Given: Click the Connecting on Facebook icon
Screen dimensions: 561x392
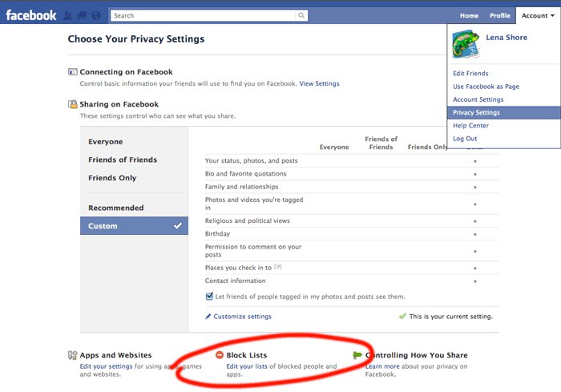Looking at the screenshot, I should (x=73, y=72).
